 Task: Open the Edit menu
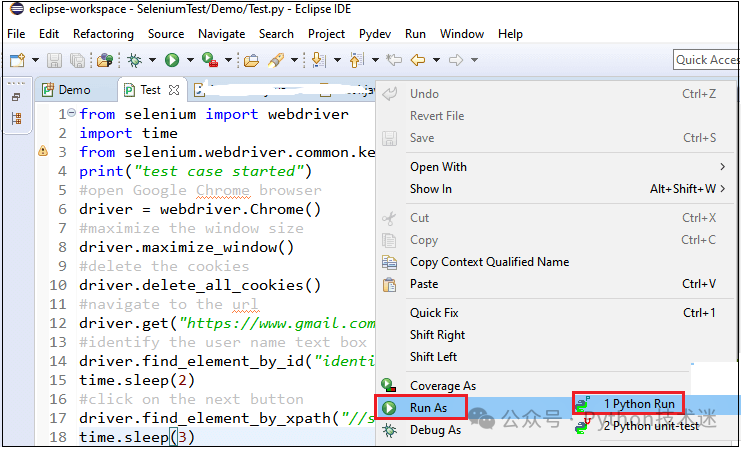click(49, 34)
